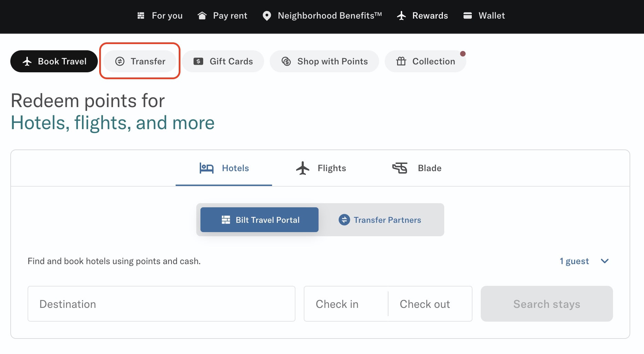This screenshot has height=354, width=644.
Task: Toggle the Transfer pill highlighted in red
Action: [140, 61]
